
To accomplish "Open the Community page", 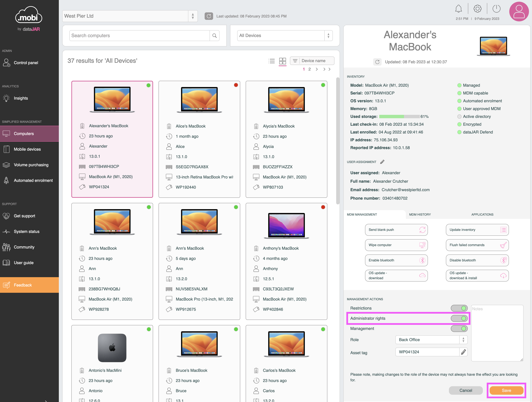I will [29, 247].
